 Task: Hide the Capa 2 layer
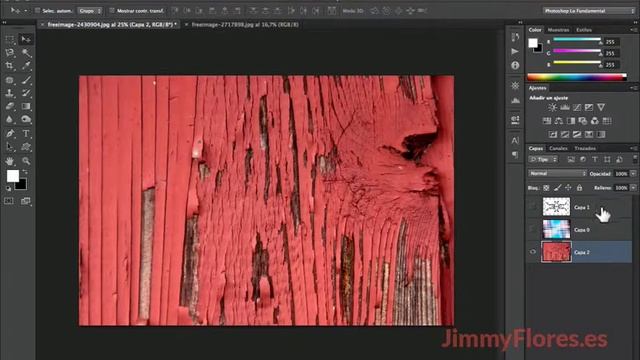(x=533, y=252)
